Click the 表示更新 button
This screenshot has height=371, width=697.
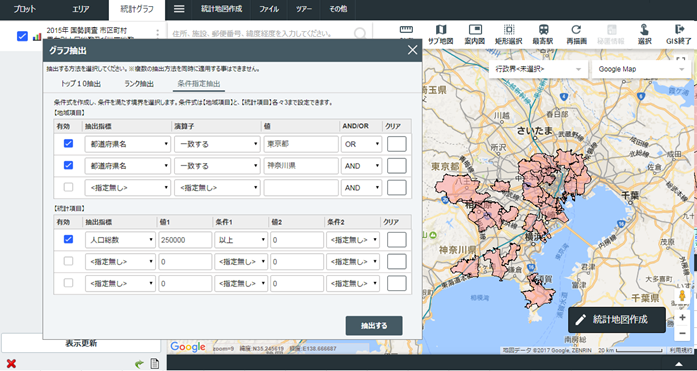coord(81,343)
